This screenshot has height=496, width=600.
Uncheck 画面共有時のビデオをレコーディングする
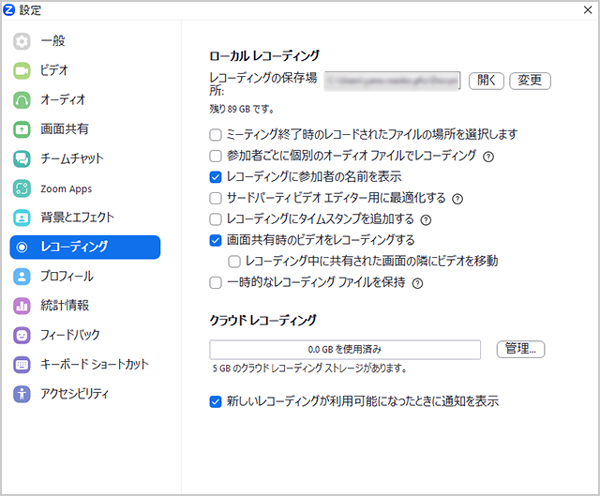[x=215, y=240]
